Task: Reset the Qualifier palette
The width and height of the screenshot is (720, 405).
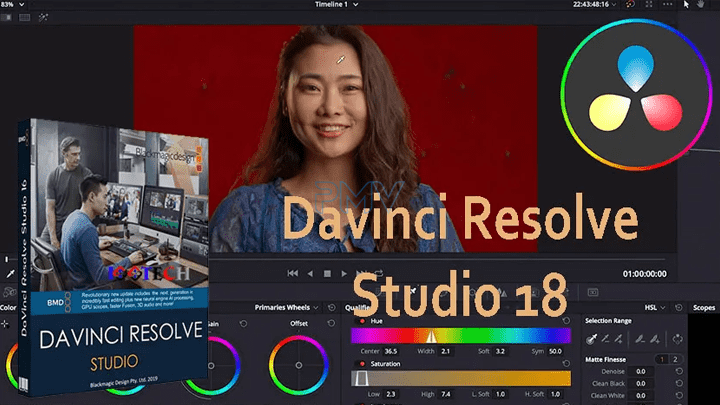Action: 679,308
